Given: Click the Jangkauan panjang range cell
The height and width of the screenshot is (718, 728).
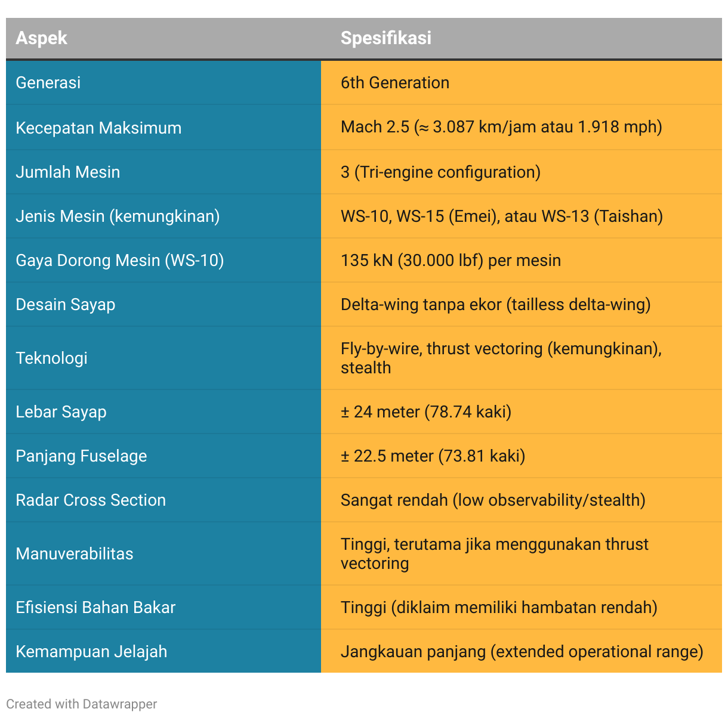Looking at the screenshot, I should point(522,651).
